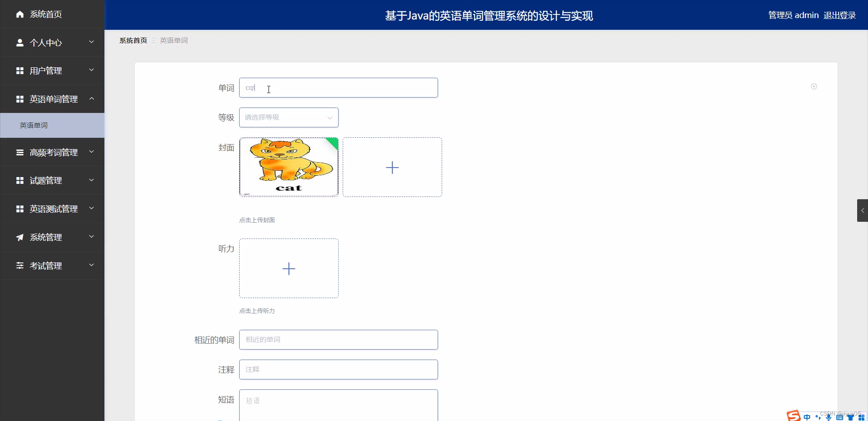The height and width of the screenshot is (421, 868).
Task: Click the 单词 word input field
Action: (338, 88)
